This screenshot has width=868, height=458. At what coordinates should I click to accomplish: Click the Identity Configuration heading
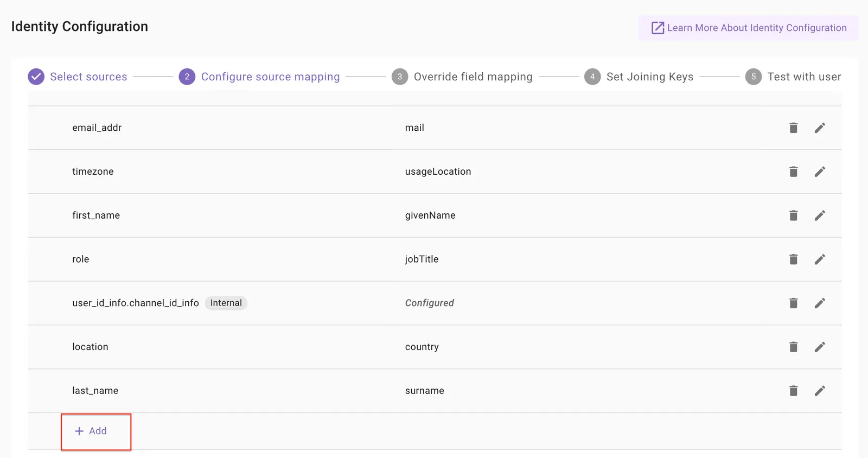[80, 27]
